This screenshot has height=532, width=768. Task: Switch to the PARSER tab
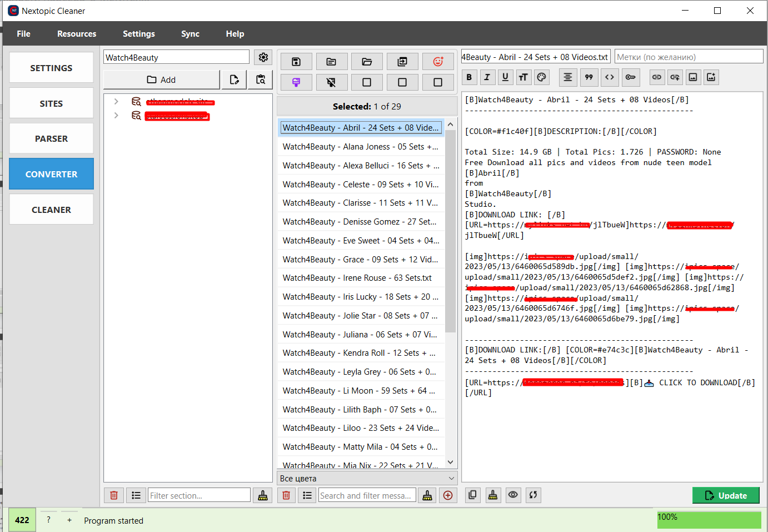[x=51, y=139]
